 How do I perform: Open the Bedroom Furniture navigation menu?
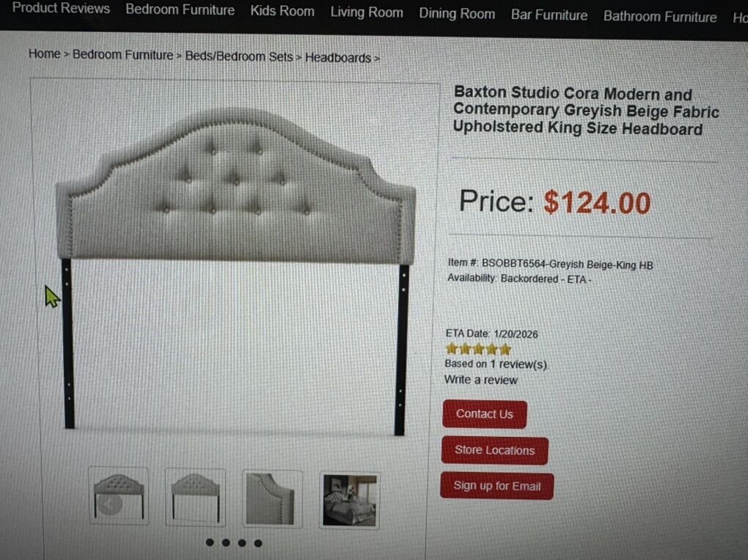pos(180,10)
